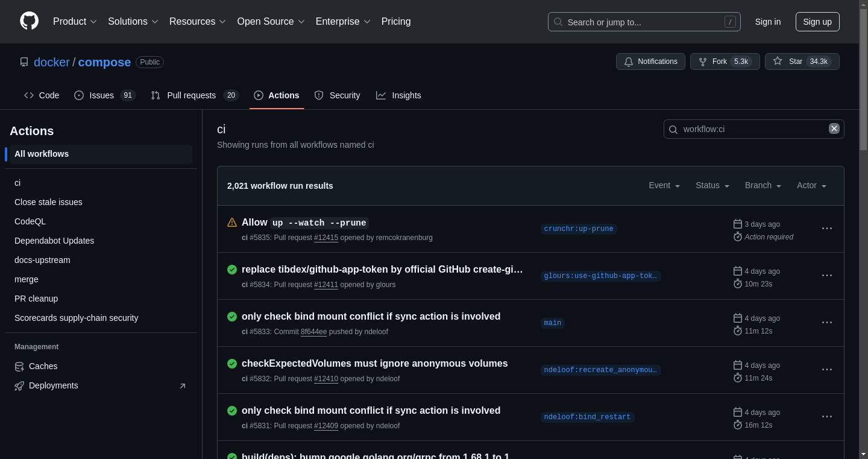Open the compose repository link

coord(104,62)
